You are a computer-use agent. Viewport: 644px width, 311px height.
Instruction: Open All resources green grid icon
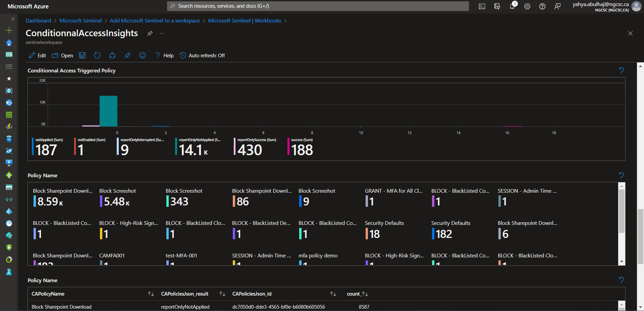pos(9,115)
